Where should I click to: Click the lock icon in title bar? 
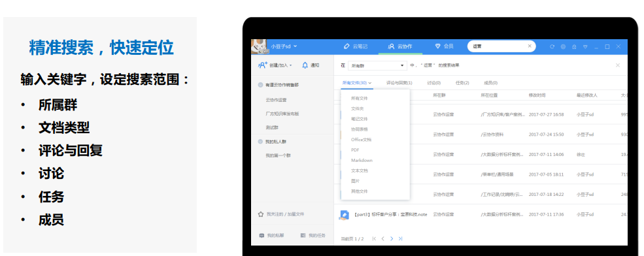[574, 47]
